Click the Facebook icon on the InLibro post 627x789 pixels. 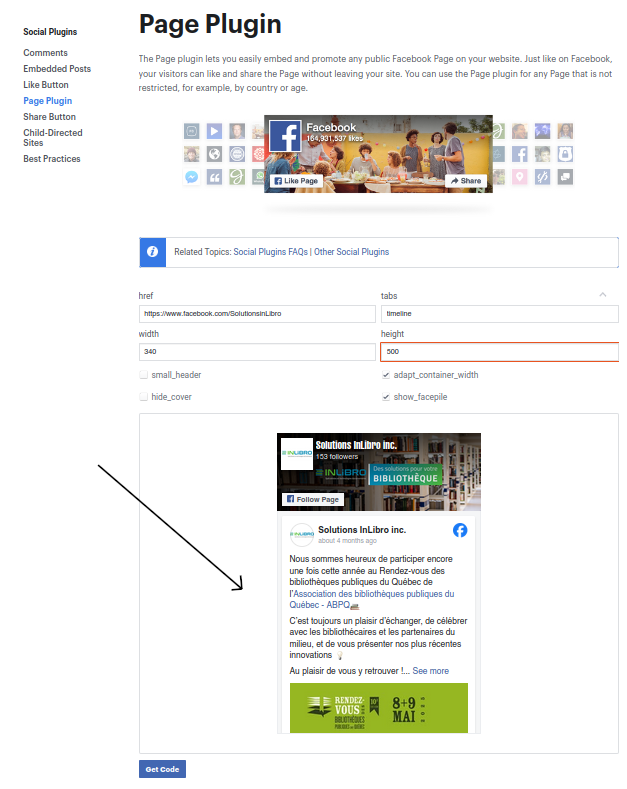[x=460, y=530]
